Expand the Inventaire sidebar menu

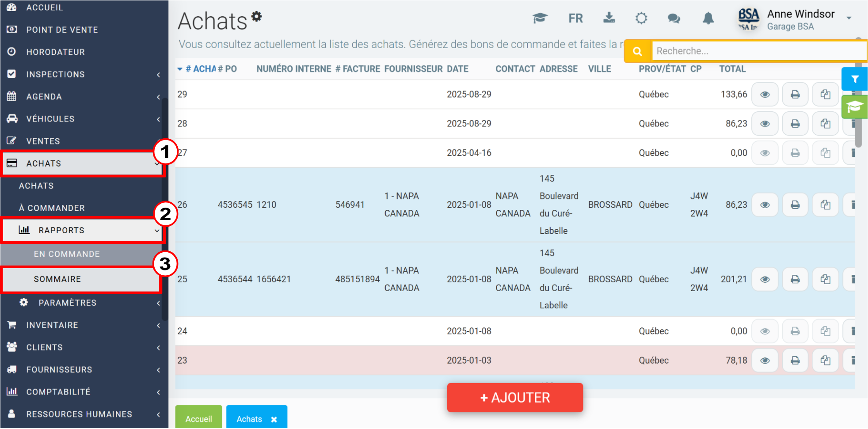(x=84, y=325)
